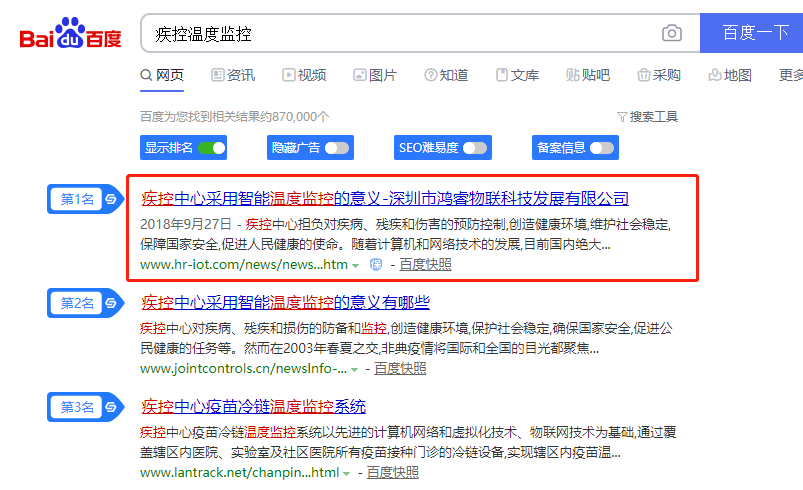The height and width of the screenshot is (490, 803).
Task: Expand dropdown arrow beside www.hr-iot.com URL
Action: (355, 266)
